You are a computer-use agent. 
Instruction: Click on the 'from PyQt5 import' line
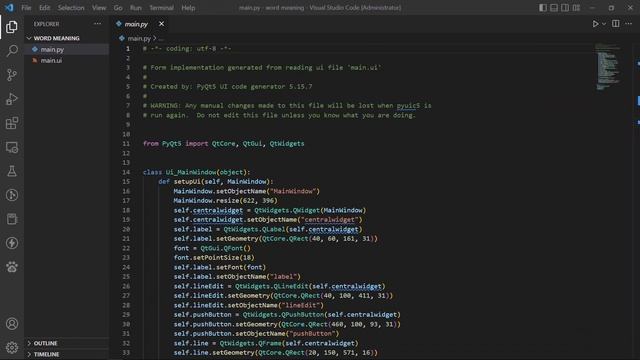[x=223, y=144]
